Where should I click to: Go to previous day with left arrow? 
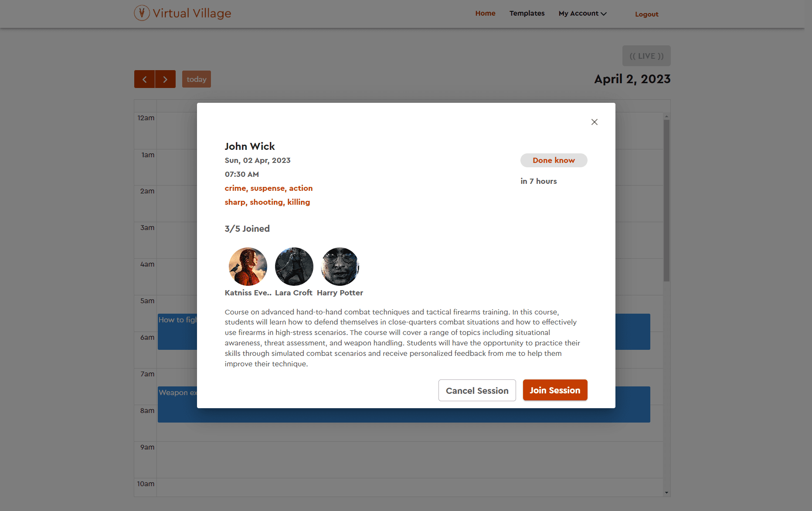click(x=144, y=79)
